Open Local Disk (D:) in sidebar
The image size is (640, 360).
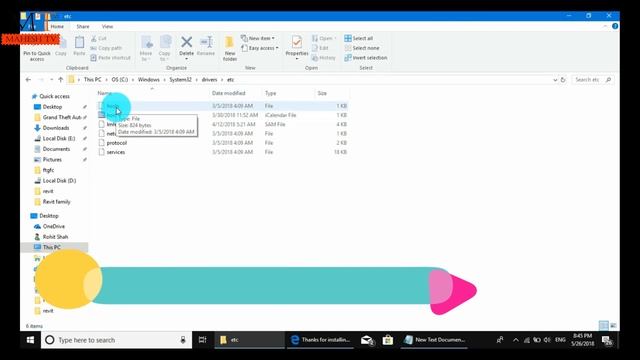pyautogui.click(x=59, y=181)
